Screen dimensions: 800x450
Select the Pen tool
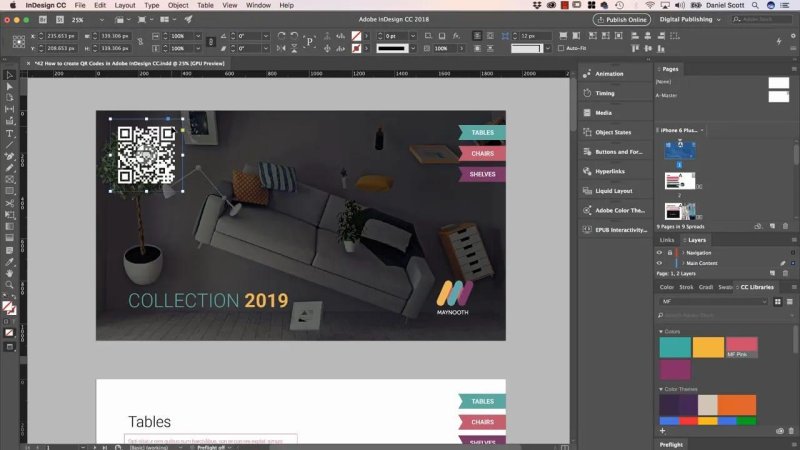click(x=9, y=156)
